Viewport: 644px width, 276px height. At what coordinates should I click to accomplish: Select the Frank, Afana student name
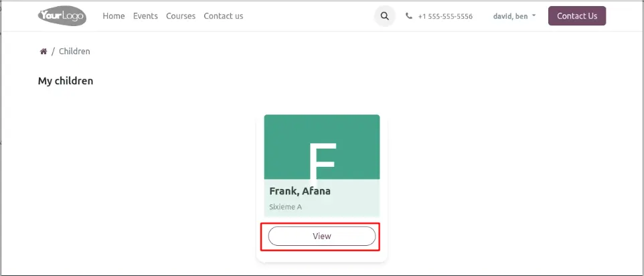[300, 191]
